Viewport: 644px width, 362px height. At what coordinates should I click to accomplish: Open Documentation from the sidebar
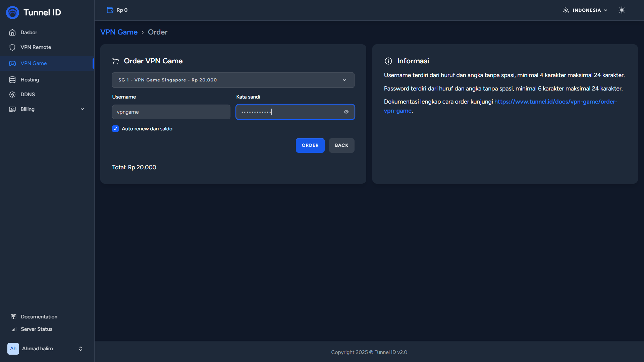click(39, 317)
